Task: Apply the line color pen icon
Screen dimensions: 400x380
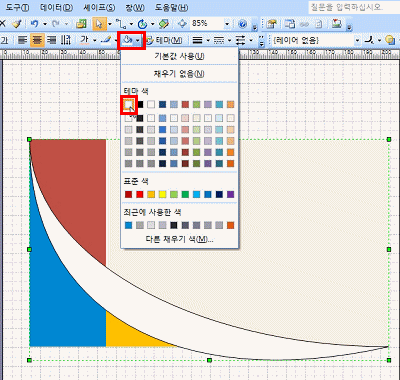Action: click(106, 40)
